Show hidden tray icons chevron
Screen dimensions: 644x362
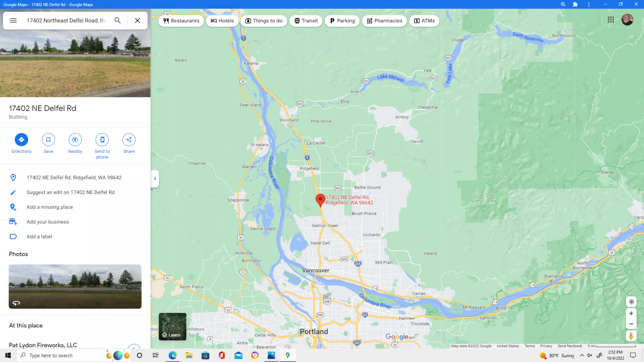pyautogui.click(x=582, y=355)
